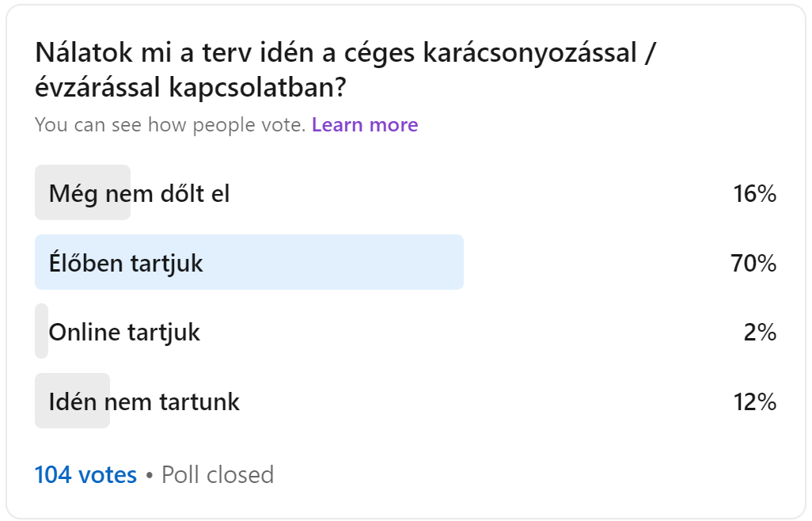The height and width of the screenshot is (521, 812).
Task: Click the évzárással kapcsolatban question line
Action: [x=190, y=87]
